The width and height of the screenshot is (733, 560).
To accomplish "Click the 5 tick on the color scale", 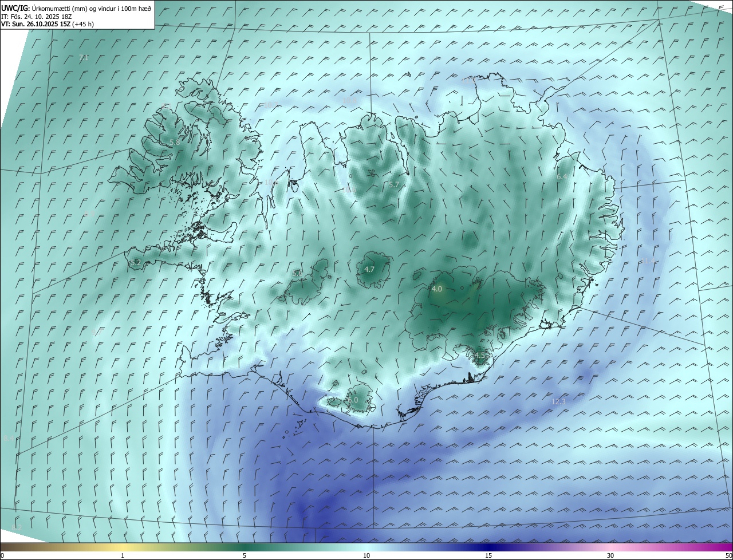I will point(245,555).
